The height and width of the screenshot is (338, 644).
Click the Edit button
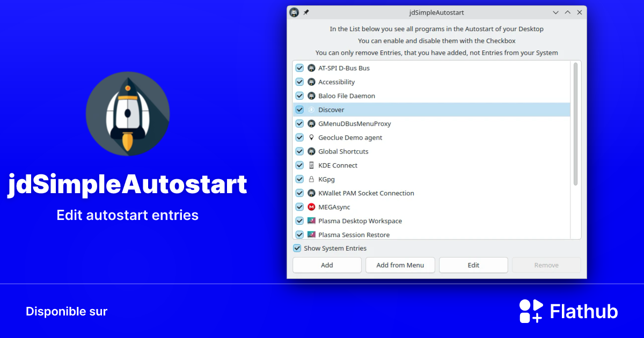coord(473,264)
